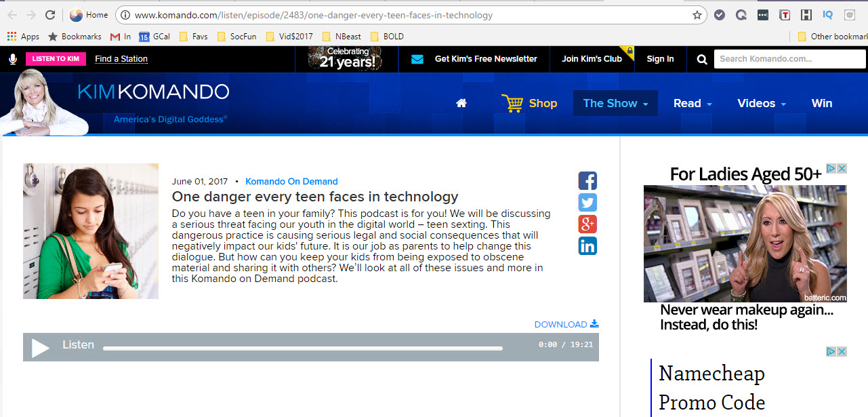This screenshot has width=868, height=417.
Task: Open the NBeast bookmark folder
Action: coord(342,37)
